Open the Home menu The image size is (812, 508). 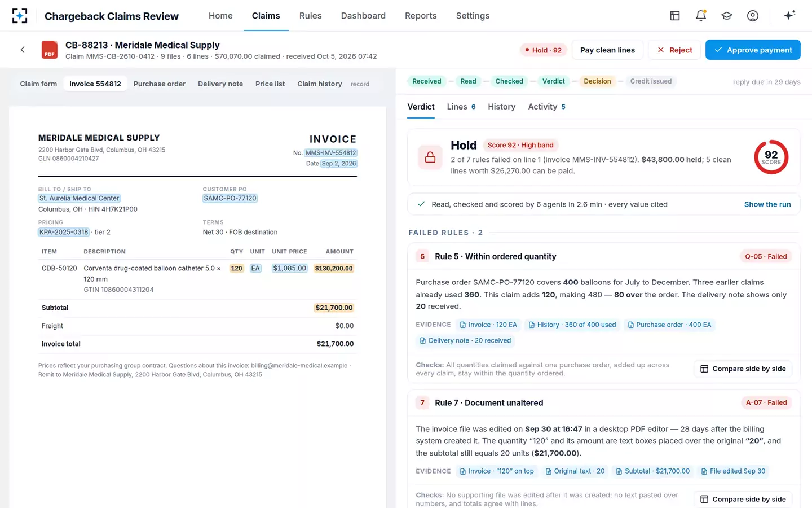(220, 16)
